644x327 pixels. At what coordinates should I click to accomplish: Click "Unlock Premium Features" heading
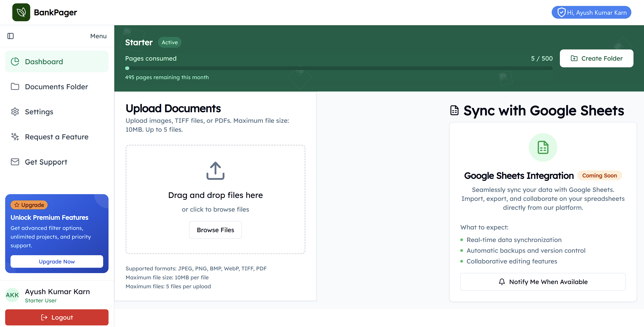click(x=49, y=217)
